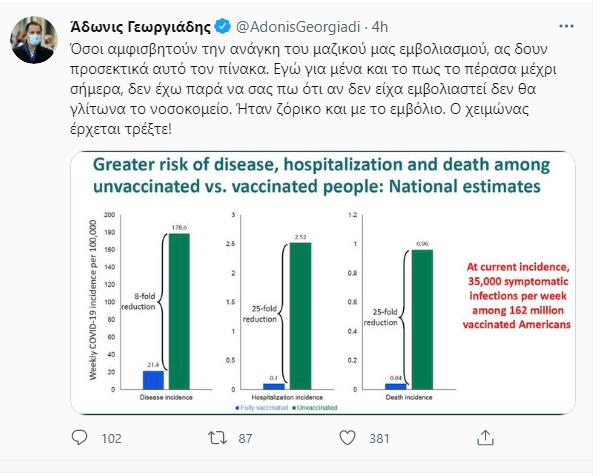Like the tweet with the heart icon
Screen dimensions: 611x476
pos(347,438)
